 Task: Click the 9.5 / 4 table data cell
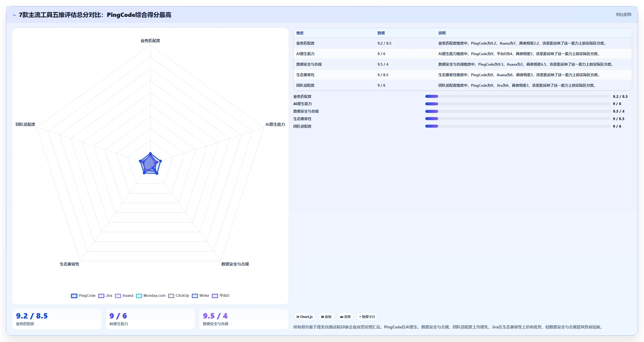pyautogui.click(x=383, y=64)
